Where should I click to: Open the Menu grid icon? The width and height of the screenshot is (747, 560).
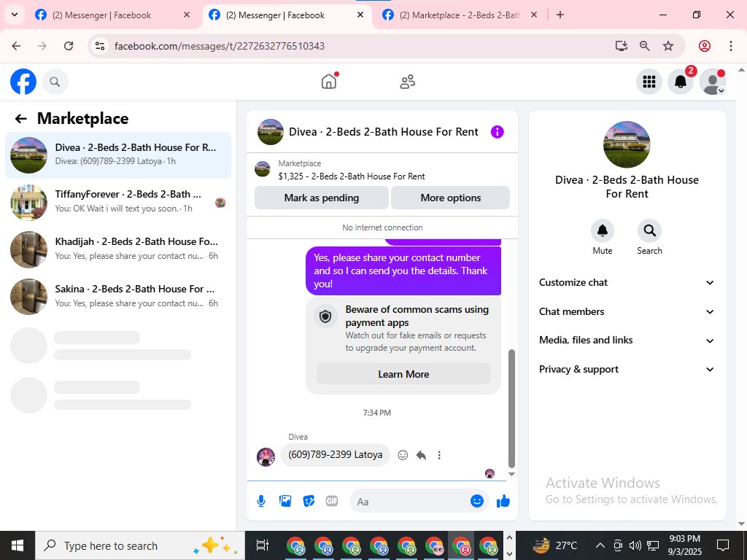[x=649, y=82]
